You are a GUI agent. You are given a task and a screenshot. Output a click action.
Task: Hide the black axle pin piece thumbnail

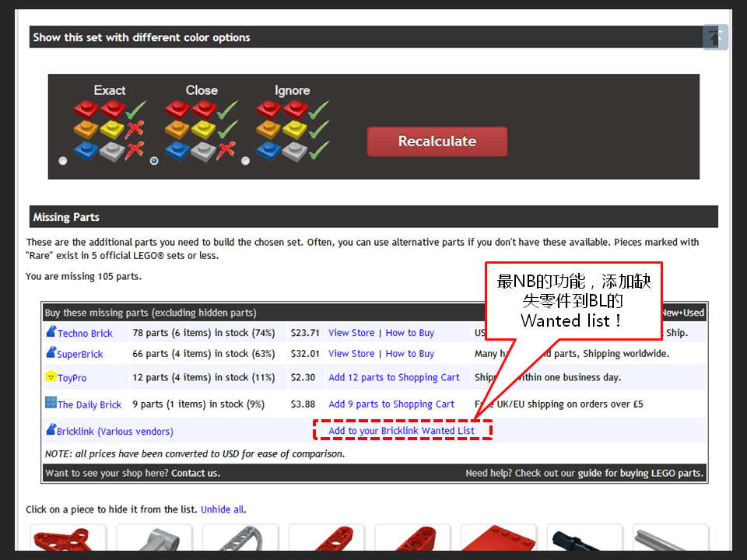tap(584, 538)
